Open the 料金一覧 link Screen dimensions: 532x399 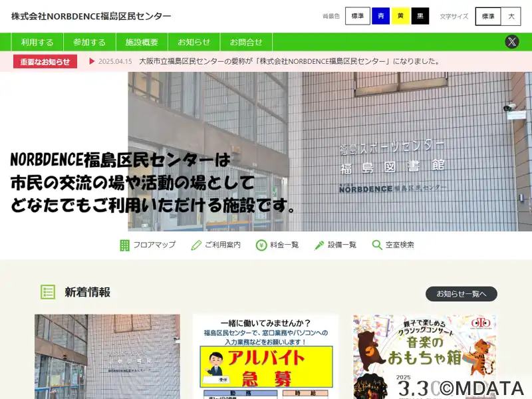(285, 245)
